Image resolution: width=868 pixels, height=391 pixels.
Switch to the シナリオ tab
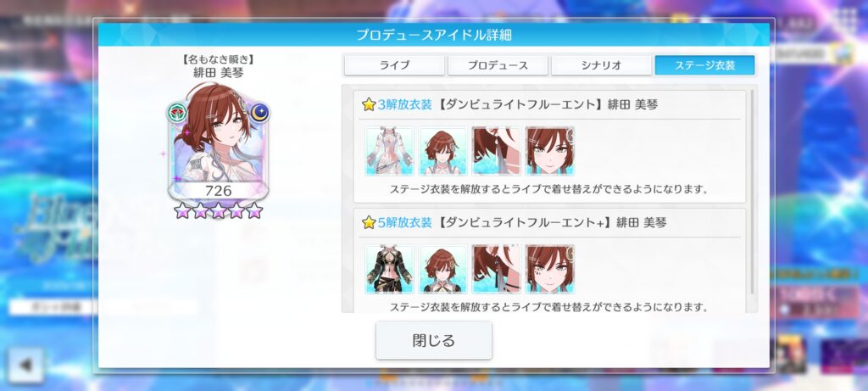coord(601,65)
